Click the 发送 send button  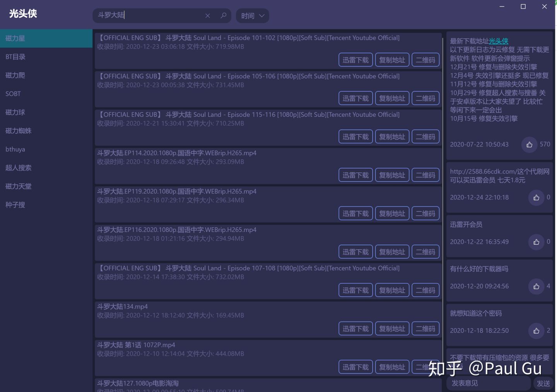coord(543,383)
